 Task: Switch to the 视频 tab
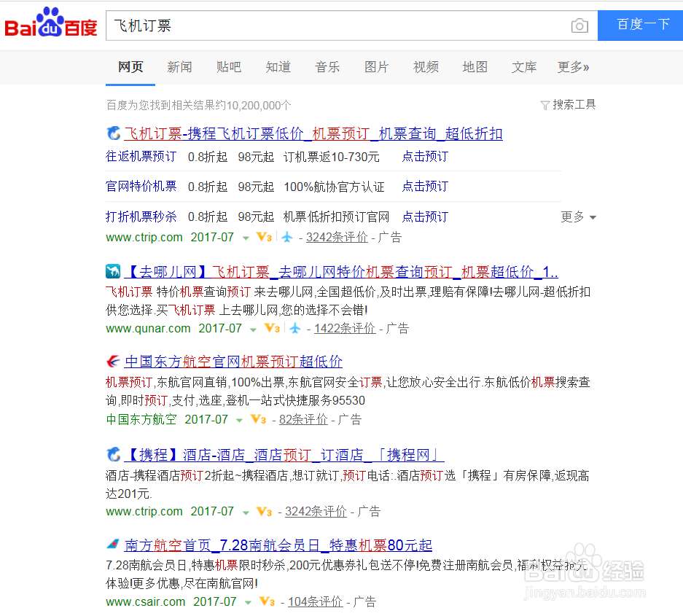(426, 66)
